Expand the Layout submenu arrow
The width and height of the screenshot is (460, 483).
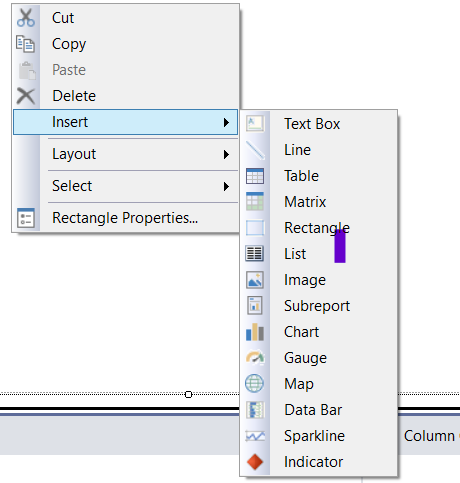point(226,154)
